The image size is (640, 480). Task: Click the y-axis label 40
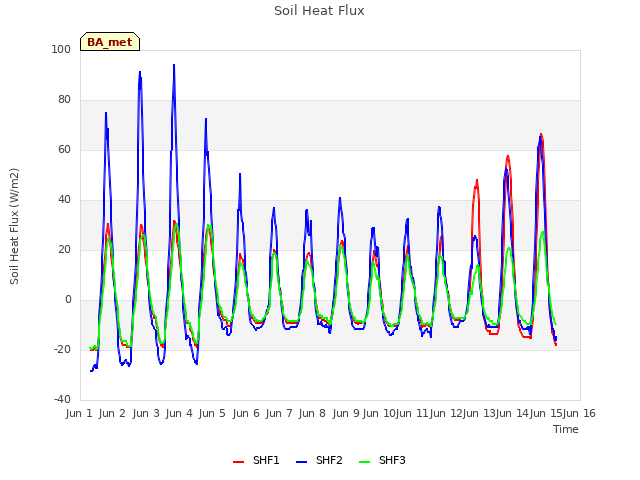[64, 200]
